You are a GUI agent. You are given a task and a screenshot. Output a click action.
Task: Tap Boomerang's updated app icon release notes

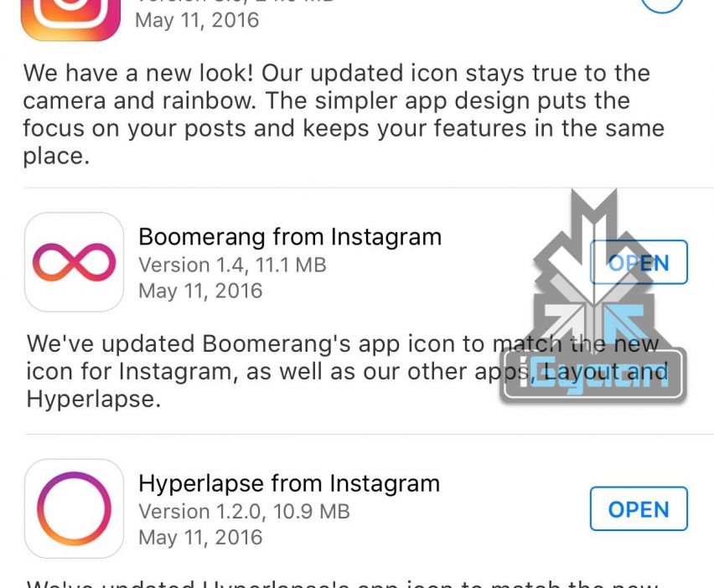346,371
